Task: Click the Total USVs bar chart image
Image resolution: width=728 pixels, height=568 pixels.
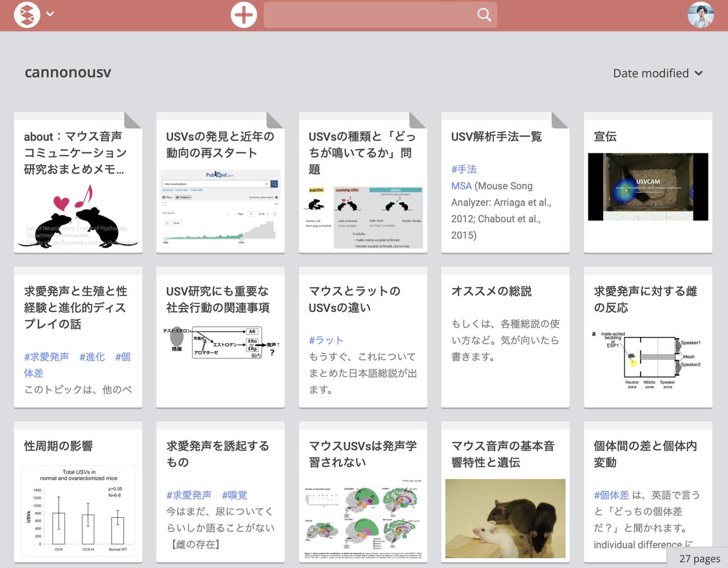Action: pyautogui.click(x=78, y=511)
